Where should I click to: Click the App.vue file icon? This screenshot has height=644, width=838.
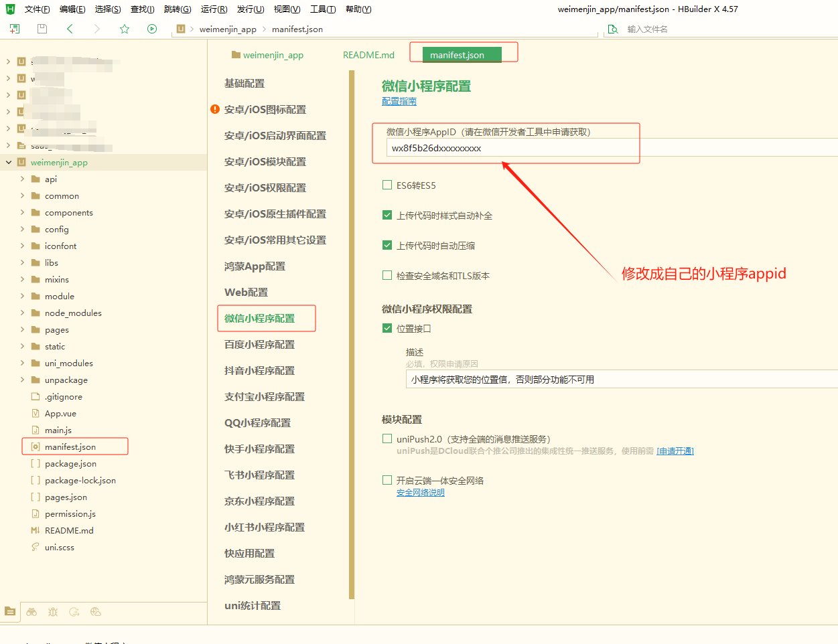pos(36,413)
